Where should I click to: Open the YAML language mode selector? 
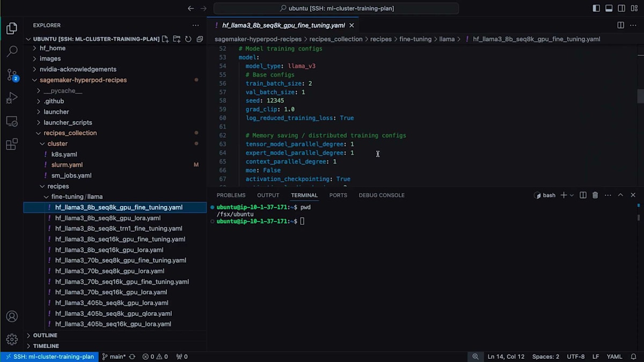tap(614, 357)
